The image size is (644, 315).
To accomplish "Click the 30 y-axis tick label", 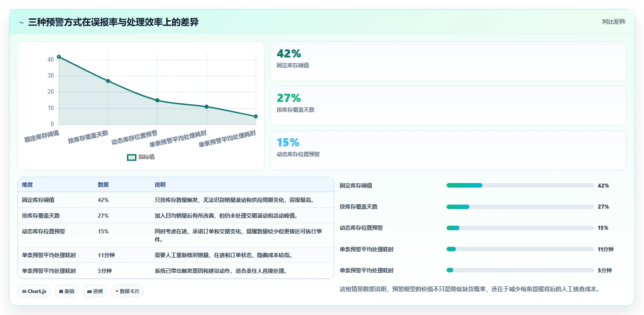I will (51, 76).
